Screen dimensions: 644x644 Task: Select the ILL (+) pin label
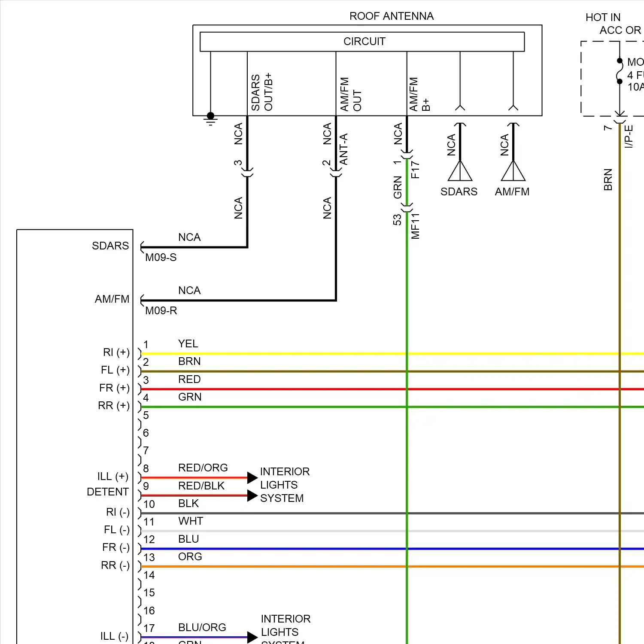pyautogui.click(x=113, y=476)
